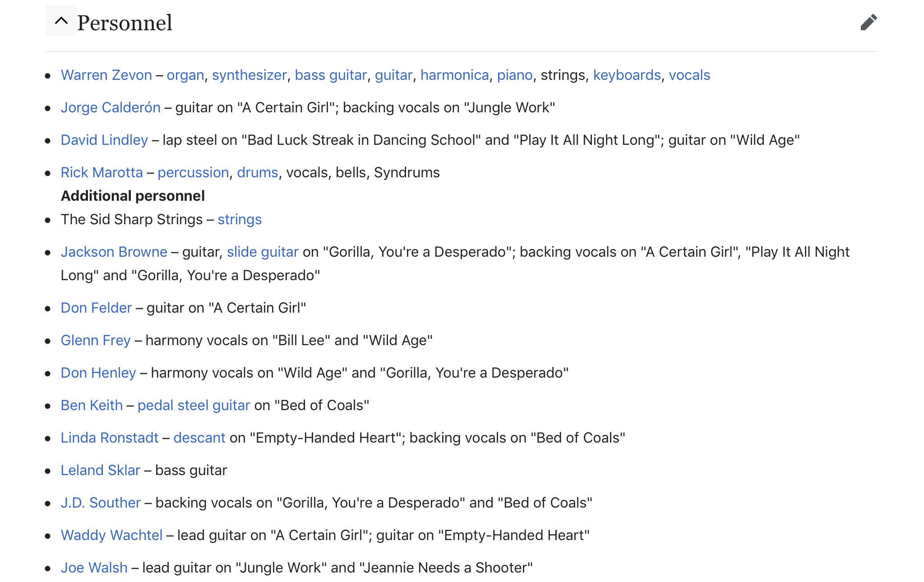Follow the Sid Sharp strings link
The width and height of the screenshot is (924, 582).
pyautogui.click(x=240, y=219)
